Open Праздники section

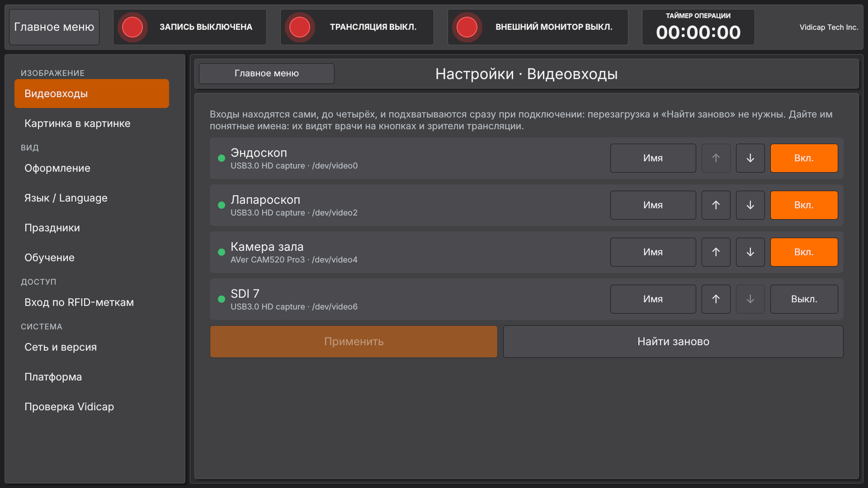click(92, 228)
